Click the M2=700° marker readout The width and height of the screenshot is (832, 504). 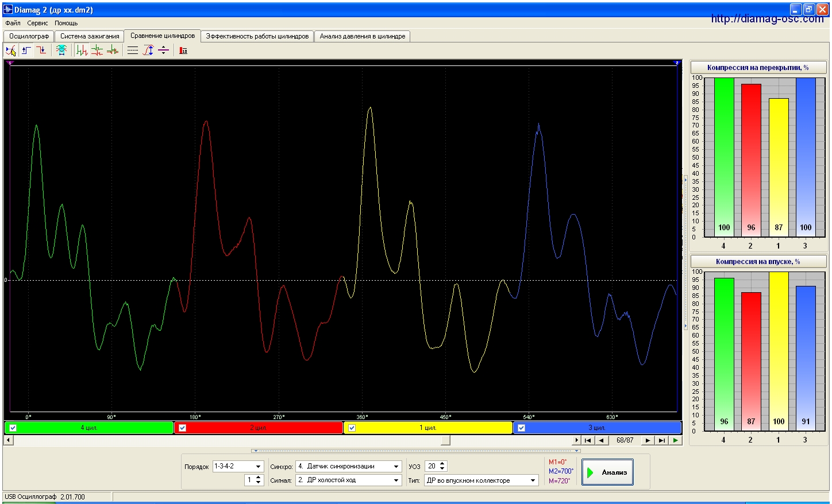pyautogui.click(x=561, y=471)
